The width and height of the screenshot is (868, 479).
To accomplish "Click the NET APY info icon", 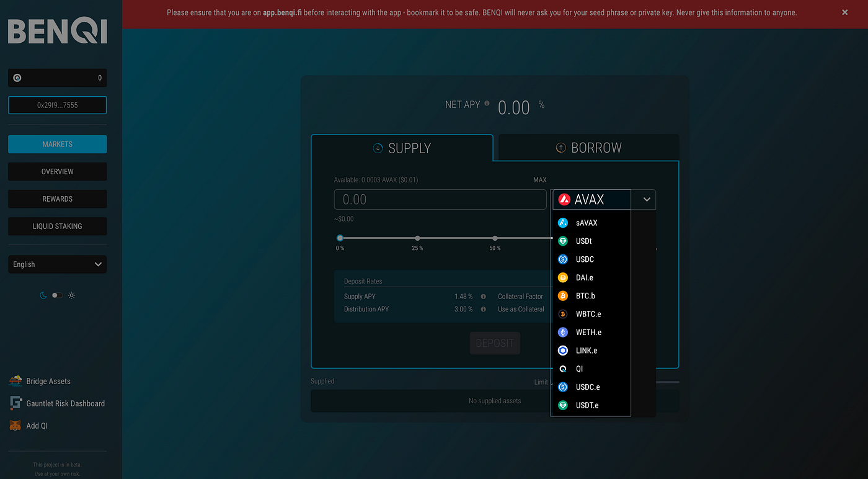I will click(487, 104).
